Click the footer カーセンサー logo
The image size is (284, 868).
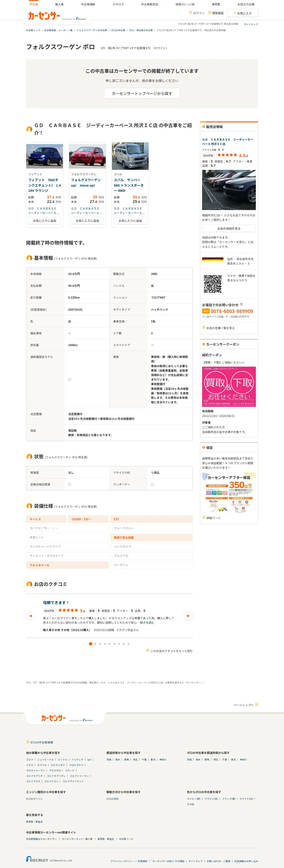click(x=53, y=718)
